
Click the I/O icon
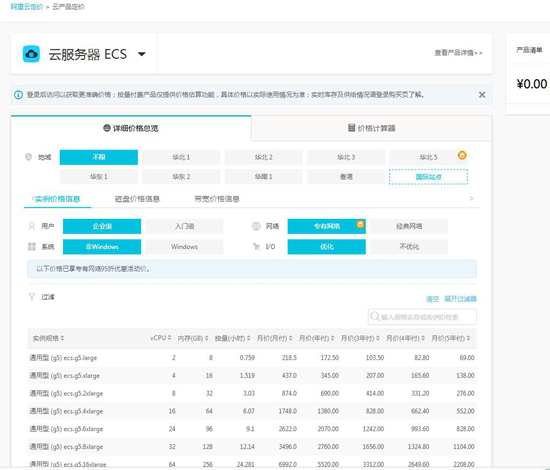pos(256,247)
